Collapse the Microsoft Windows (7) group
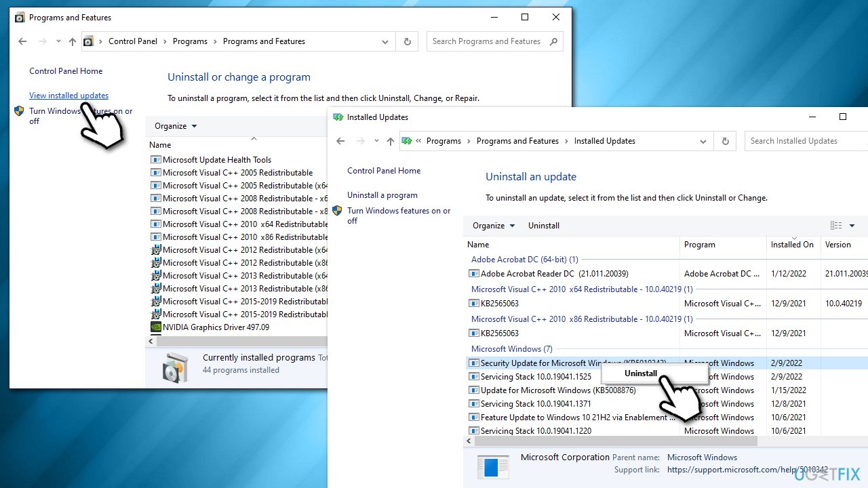 pyautogui.click(x=512, y=349)
